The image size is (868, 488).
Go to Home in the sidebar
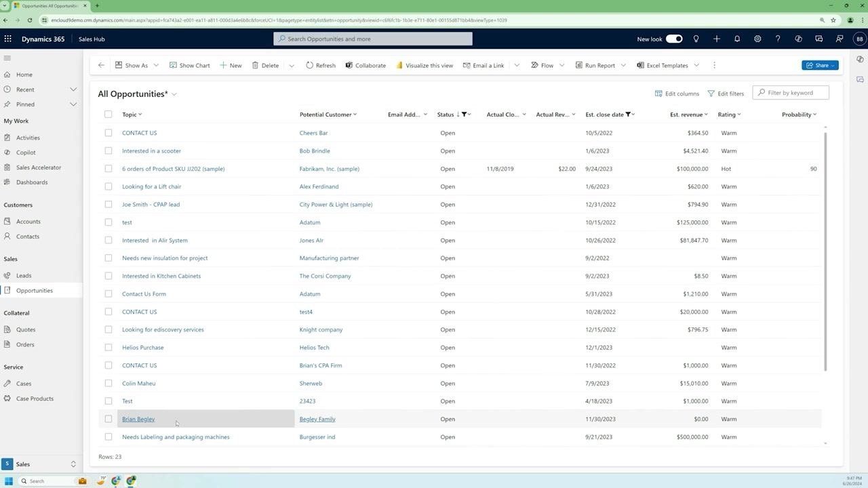pyautogui.click(x=24, y=75)
